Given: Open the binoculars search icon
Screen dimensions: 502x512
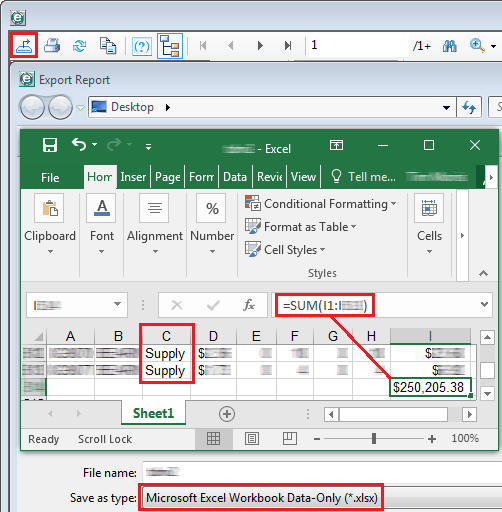Looking at the screenshot, I should click(449, 46).
